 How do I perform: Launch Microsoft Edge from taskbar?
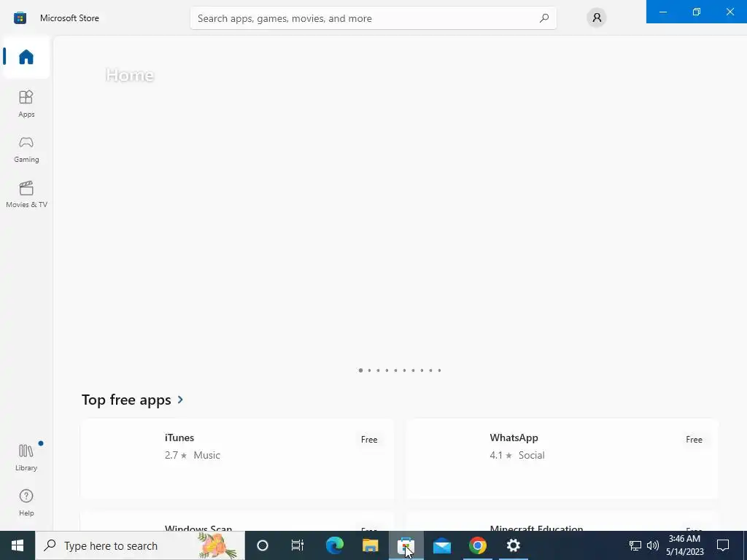pos(334,545)
